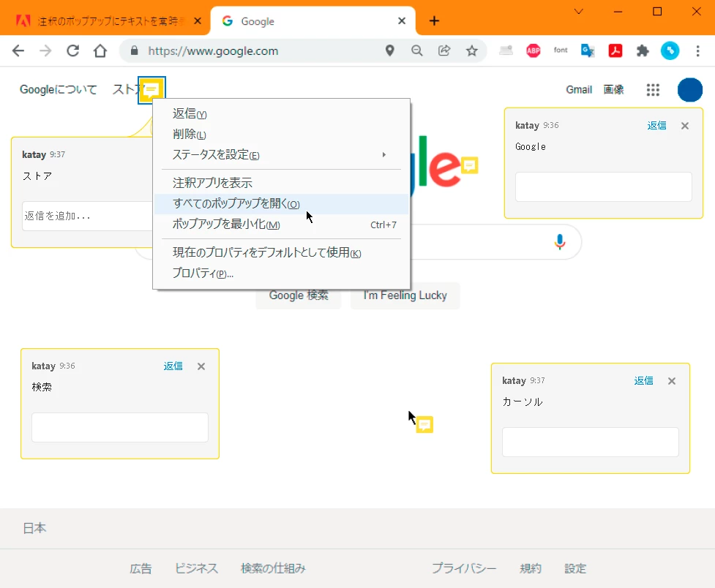Click the browser back arrow
Viewport: 715px width, 588px height.
point(18,50)
